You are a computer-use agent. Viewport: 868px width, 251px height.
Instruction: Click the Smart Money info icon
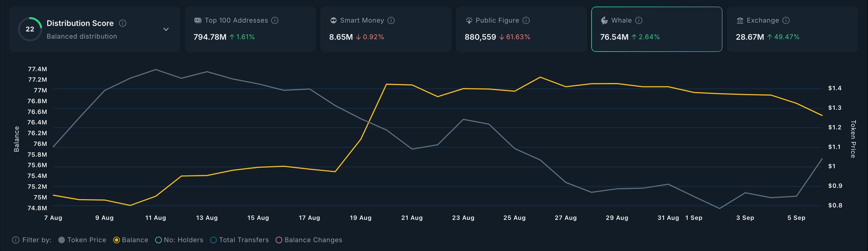point(391,20)
